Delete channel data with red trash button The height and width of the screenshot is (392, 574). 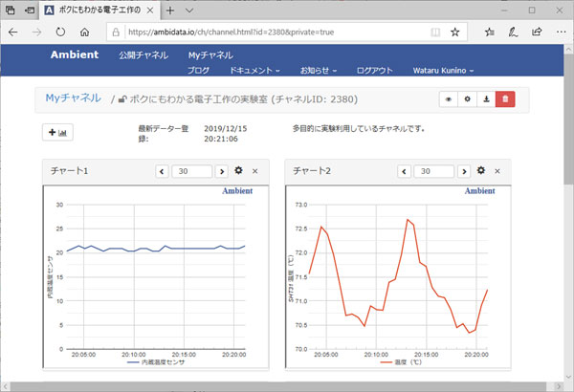[505, 99]
